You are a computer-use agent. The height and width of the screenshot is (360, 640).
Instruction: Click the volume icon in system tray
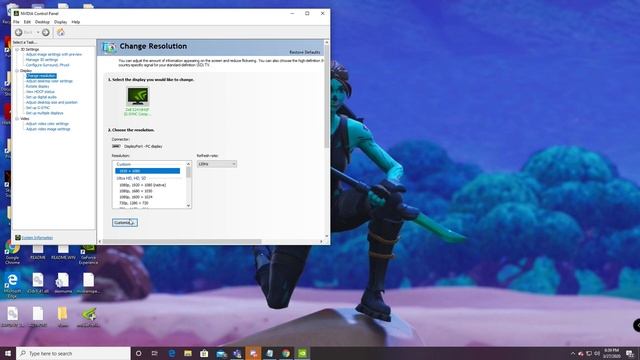point(597,353)
